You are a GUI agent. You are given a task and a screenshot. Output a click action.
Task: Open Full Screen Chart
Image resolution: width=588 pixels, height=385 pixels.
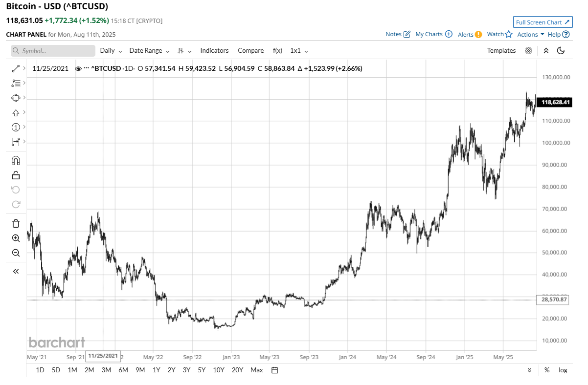[543, 22]
